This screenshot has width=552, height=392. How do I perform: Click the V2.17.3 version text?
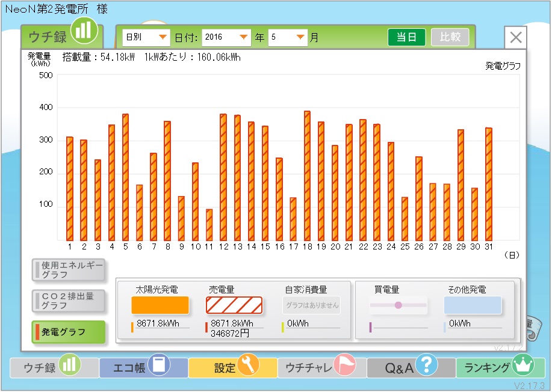[529, 385]
